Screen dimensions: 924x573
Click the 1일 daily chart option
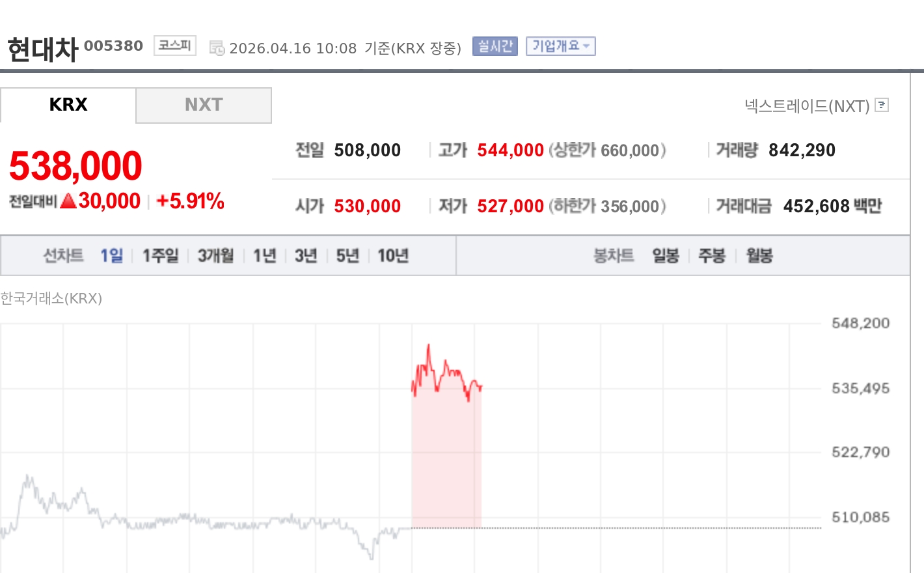point(111,256)
